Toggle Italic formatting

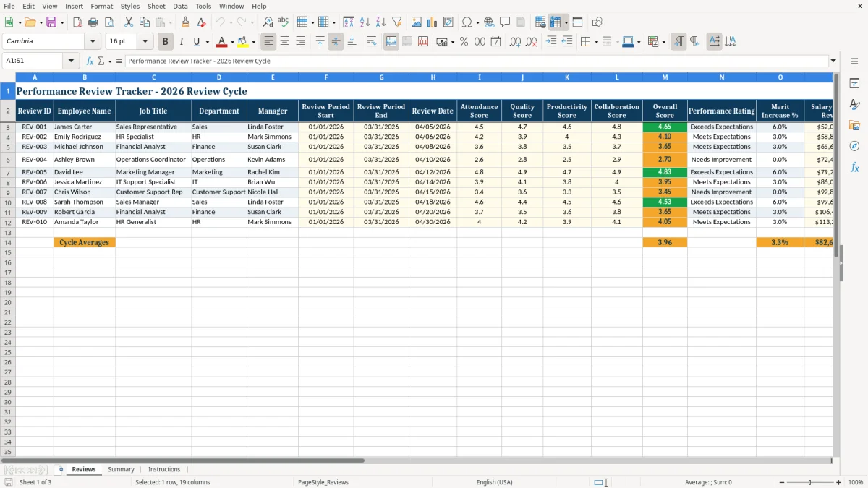coord(182,42)
